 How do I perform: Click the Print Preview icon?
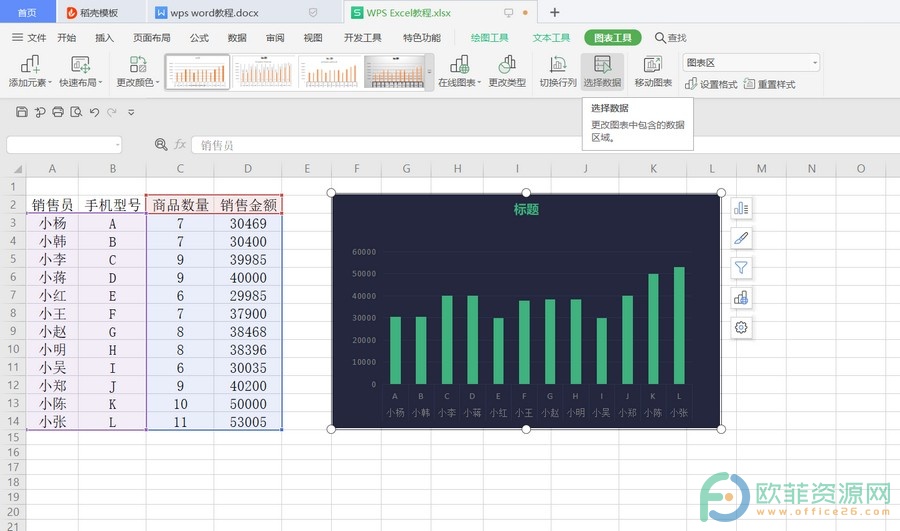[76, 112]
